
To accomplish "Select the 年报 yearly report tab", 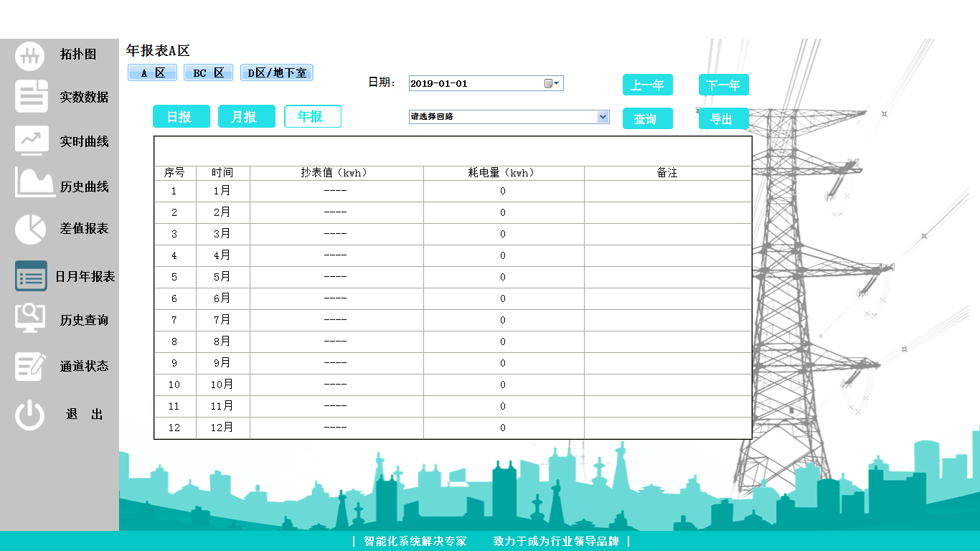I will coord(312,116).
